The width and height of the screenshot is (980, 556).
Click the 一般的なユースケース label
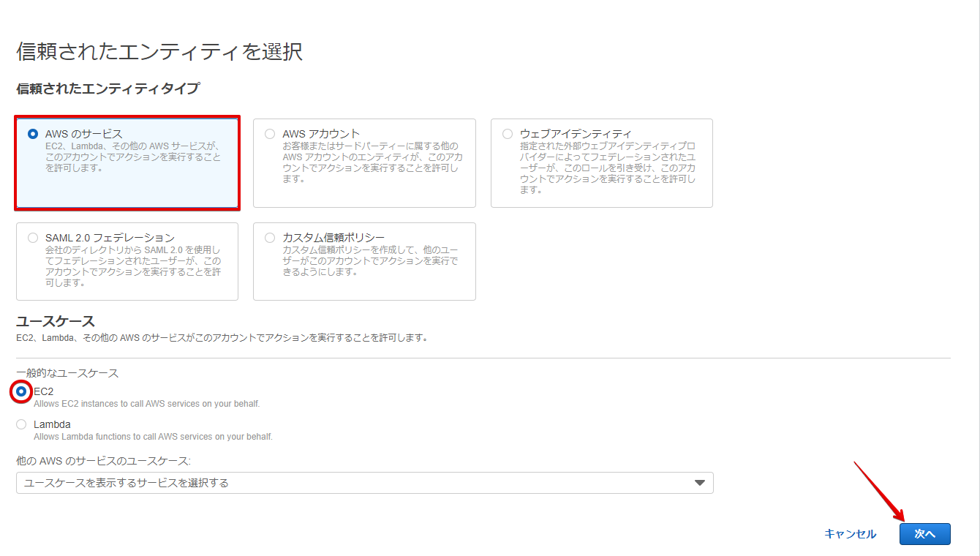coord(67,373)
